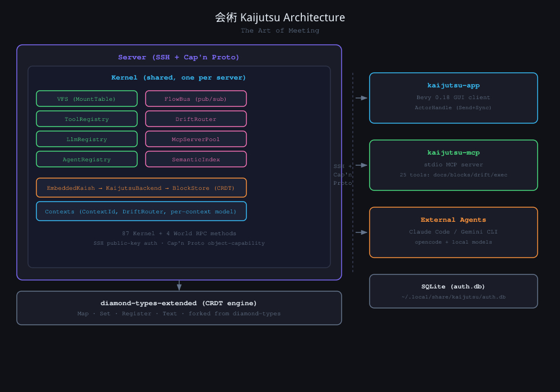The width and height of the screenshot is (560, 392).
Task: Select the FlowBus (pub/sub) box
Action: pos(196,99)
